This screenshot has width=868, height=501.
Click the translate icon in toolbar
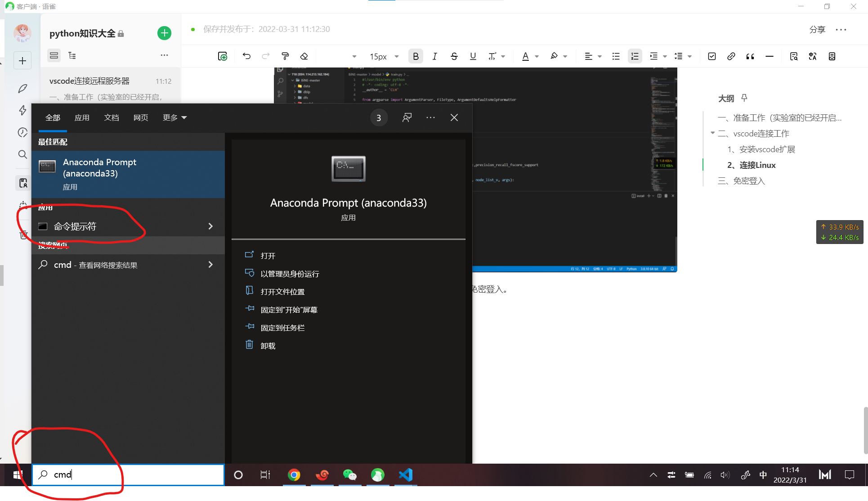point(813,56)
